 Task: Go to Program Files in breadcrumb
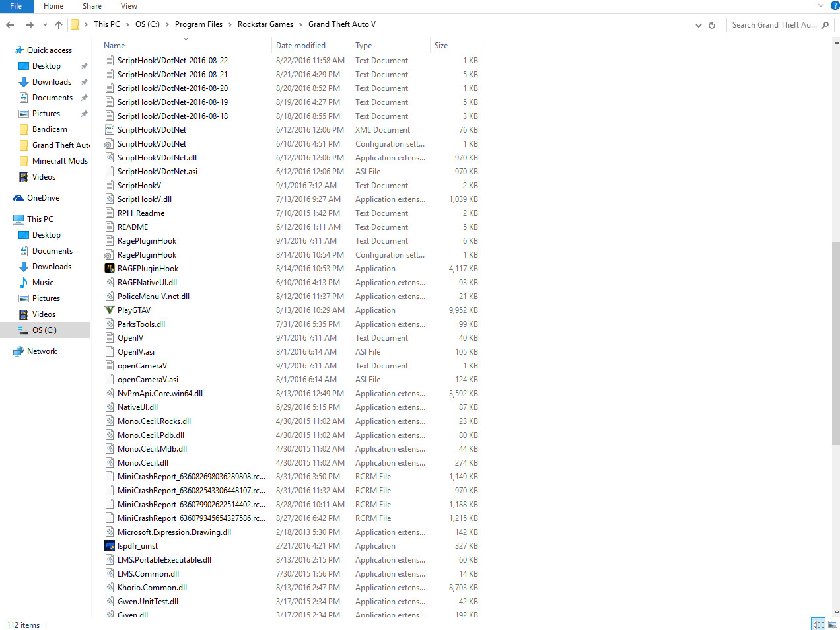coord(199,24)
